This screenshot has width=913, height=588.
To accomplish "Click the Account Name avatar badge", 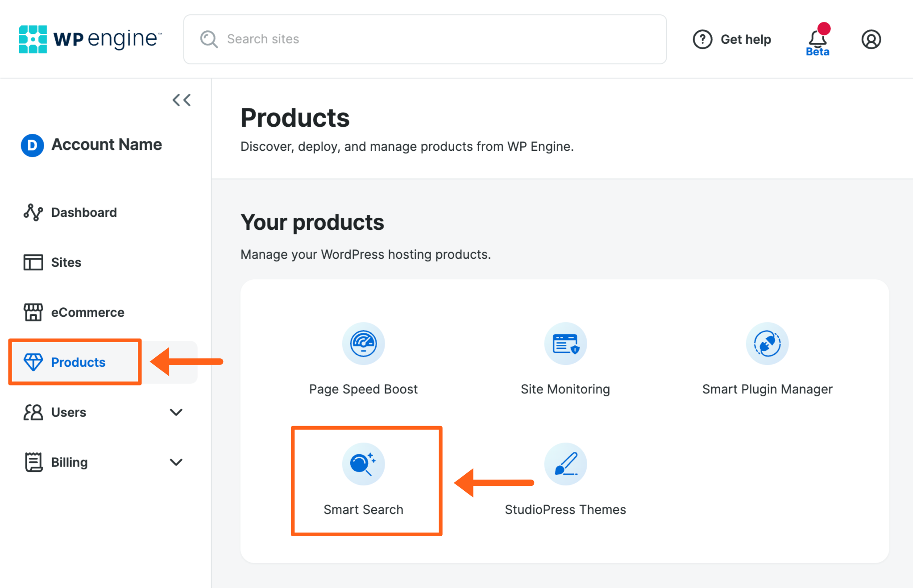I will point(32,145).
